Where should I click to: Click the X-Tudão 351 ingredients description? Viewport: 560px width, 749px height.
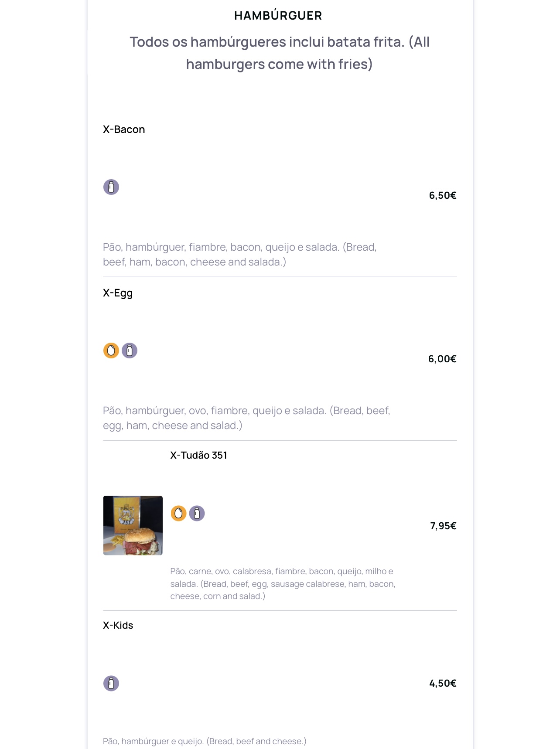coord(283,584)
